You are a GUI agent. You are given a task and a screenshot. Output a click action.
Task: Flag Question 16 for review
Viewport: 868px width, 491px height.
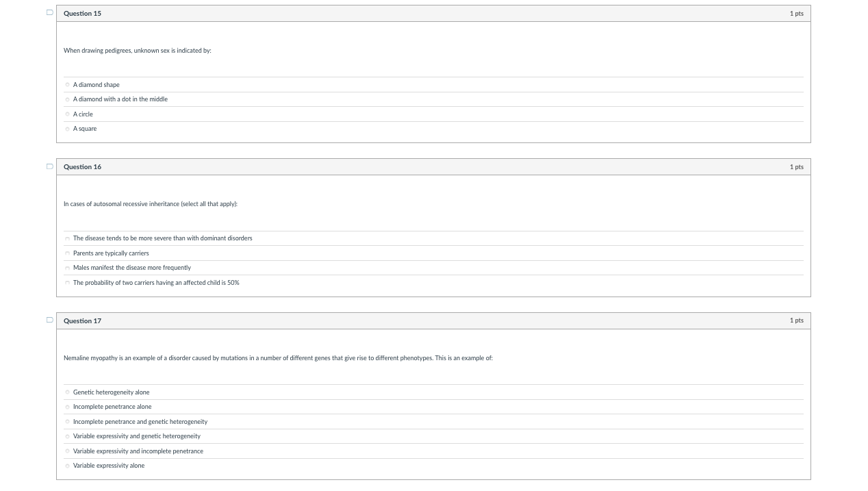point(49,166)
